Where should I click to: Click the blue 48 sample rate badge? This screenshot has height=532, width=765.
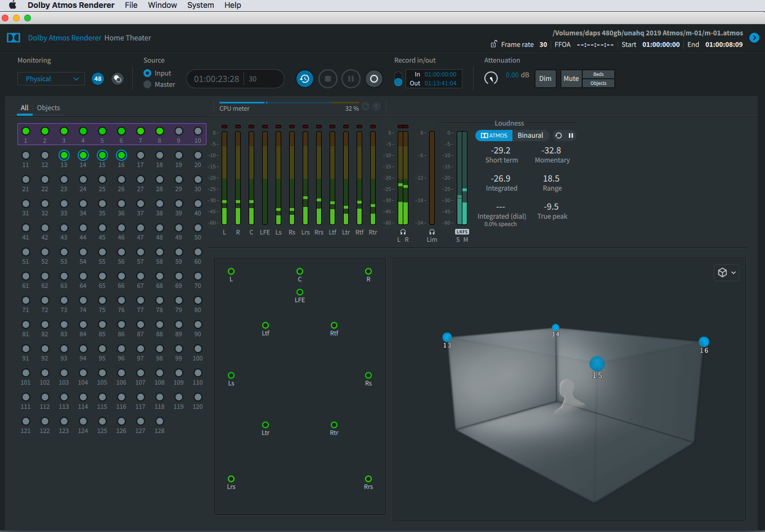pos(98,79)
